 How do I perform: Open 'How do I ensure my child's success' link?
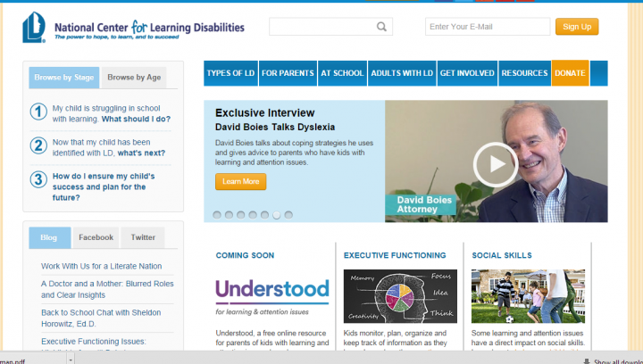[x=104, y=186]
